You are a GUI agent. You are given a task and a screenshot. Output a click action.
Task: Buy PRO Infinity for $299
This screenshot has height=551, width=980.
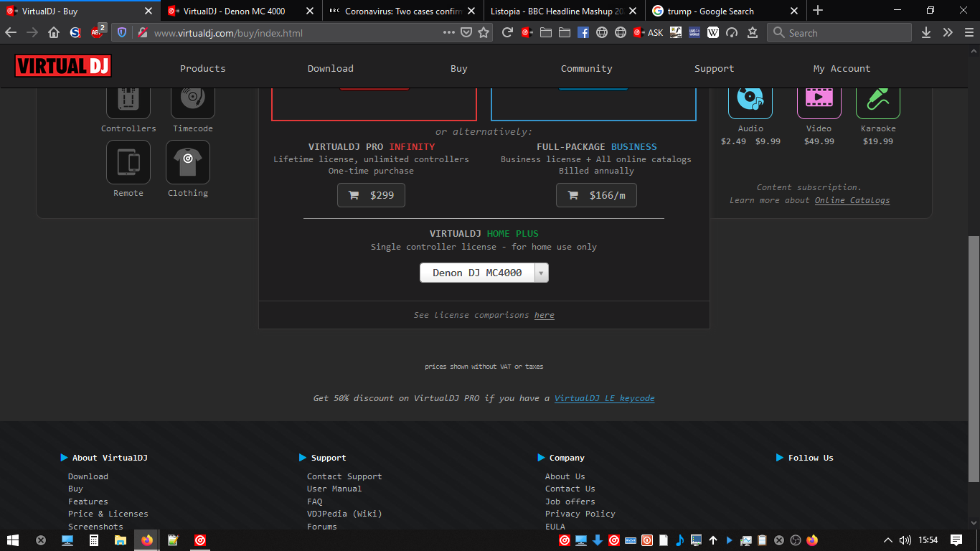point(371,195)
